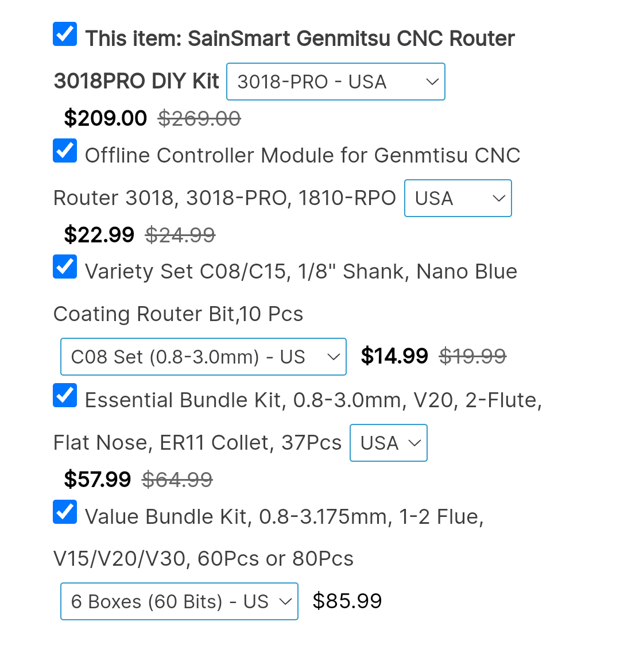Expand the C08 Set (0.8-3.0mm) dropdown

tap(203, 357)
